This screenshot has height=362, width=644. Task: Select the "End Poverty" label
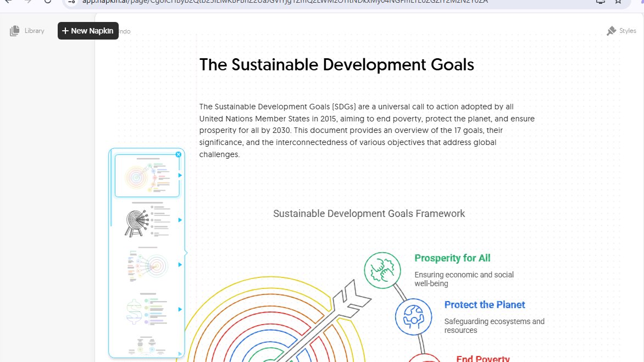(x=483, y=358)
